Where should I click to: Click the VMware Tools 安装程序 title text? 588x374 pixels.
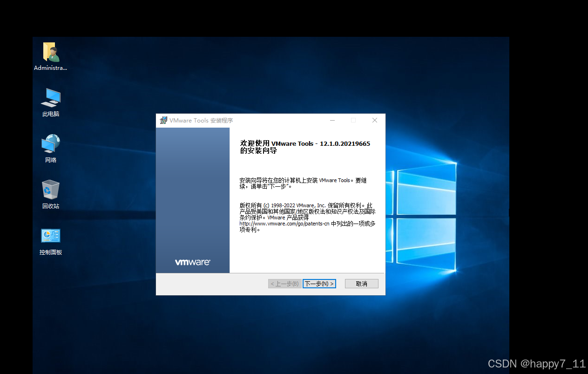tap(201, 120)
